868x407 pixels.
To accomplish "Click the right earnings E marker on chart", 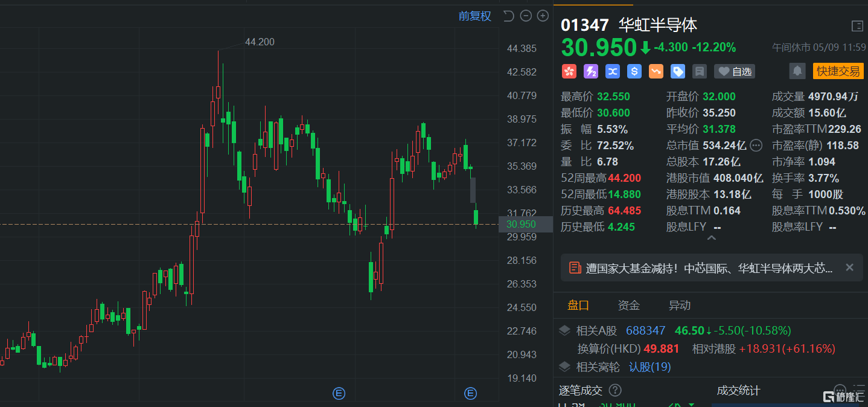I will pos(470,394).
